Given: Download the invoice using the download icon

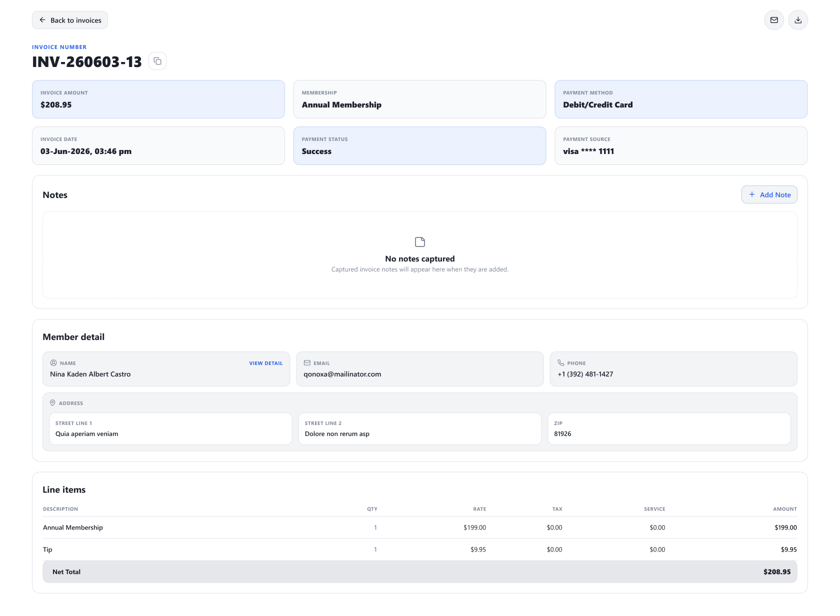Looking at the screenshot, I should tap(798, 20).
